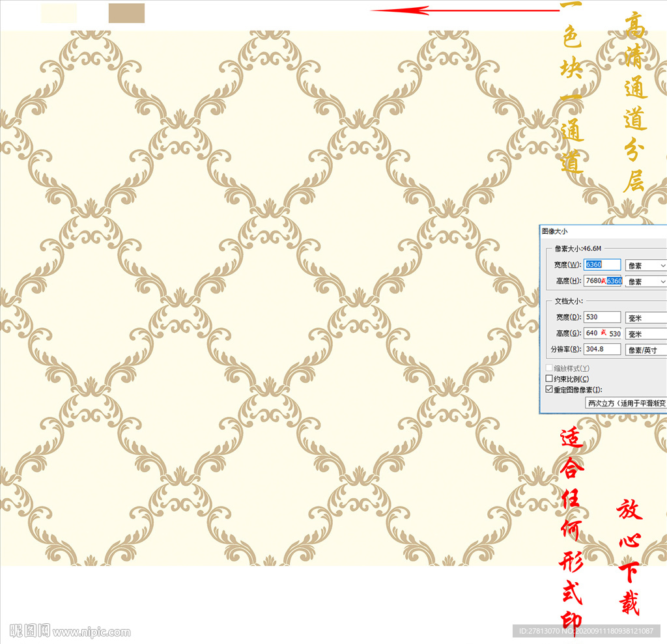Open the 两次立方 resample method dropdown
The width and height of the screenshot is (667, 644).
pyautogui.click(x=626, y=403)
